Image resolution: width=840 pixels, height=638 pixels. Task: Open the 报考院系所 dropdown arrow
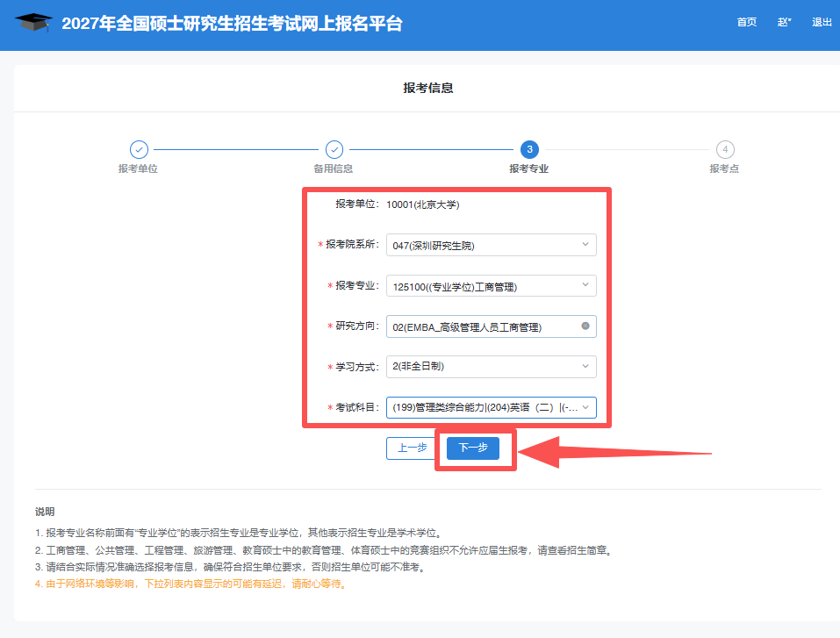pyautogui.click(x=585, y=244)
